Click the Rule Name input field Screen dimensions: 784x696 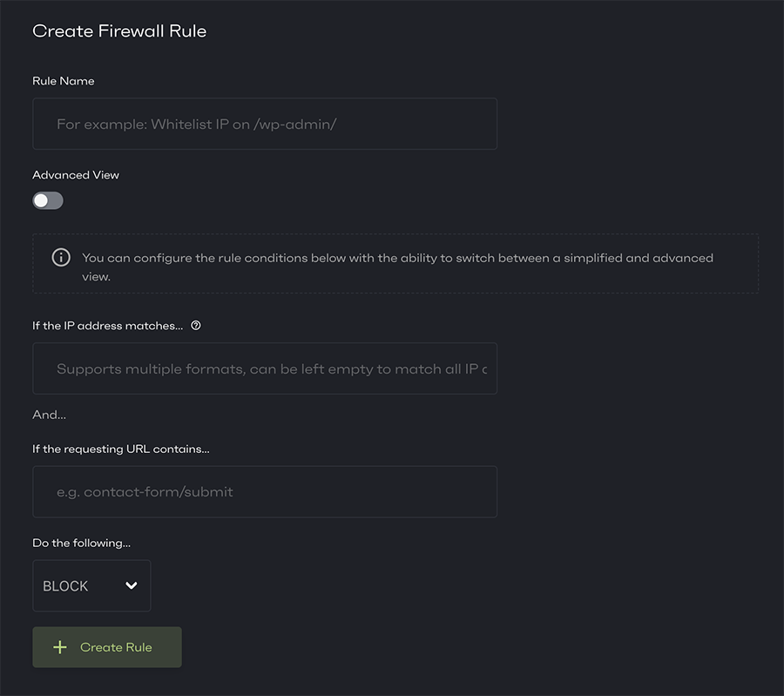(265, 124)
